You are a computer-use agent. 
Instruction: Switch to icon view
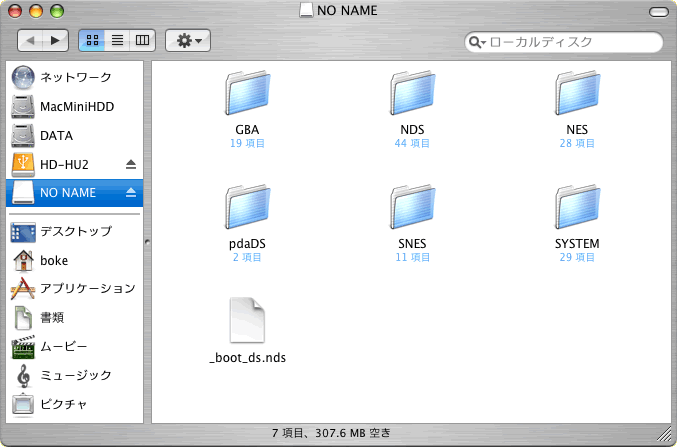pyautogui.click(x=92, y=41)
